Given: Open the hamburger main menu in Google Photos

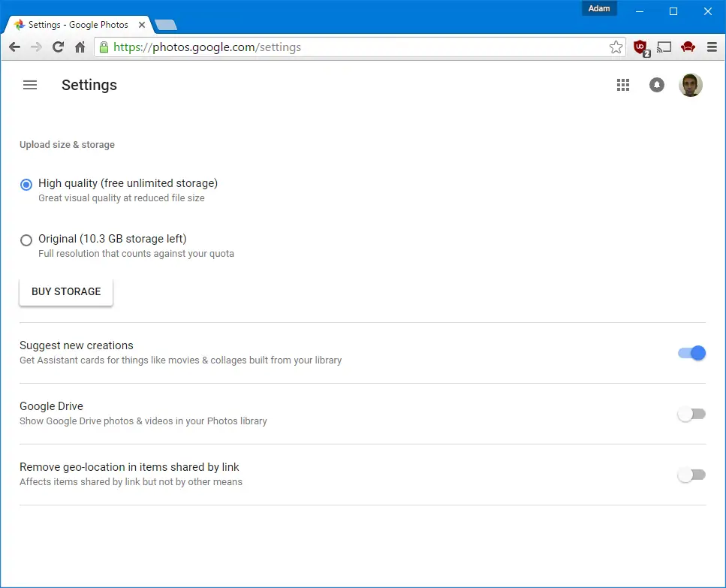Looking at the screenshot, I should (30, 85).
